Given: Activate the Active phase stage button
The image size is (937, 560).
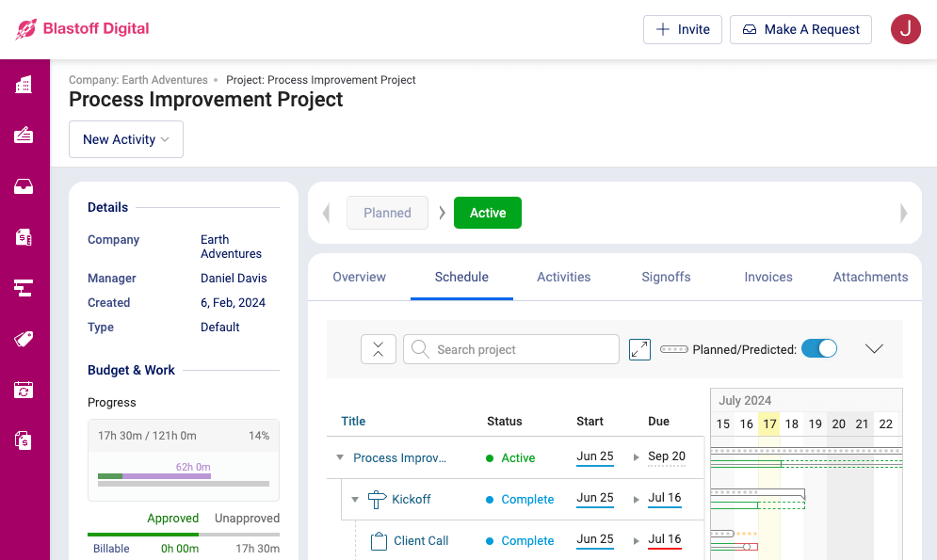Looking at the screenshot, I should pyautogui.click(x=487, y=213).
